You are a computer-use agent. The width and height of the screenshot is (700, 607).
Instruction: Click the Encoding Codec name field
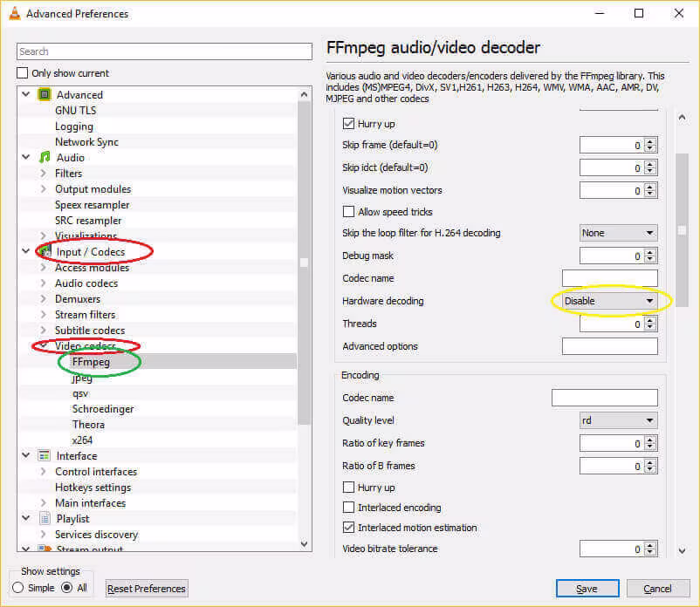605,398
